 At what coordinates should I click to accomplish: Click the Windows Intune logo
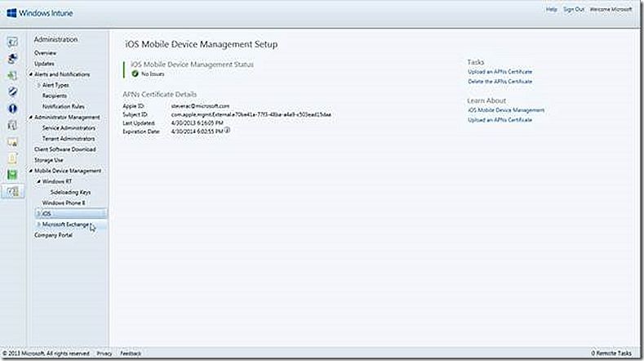click(x=40, y=13)
